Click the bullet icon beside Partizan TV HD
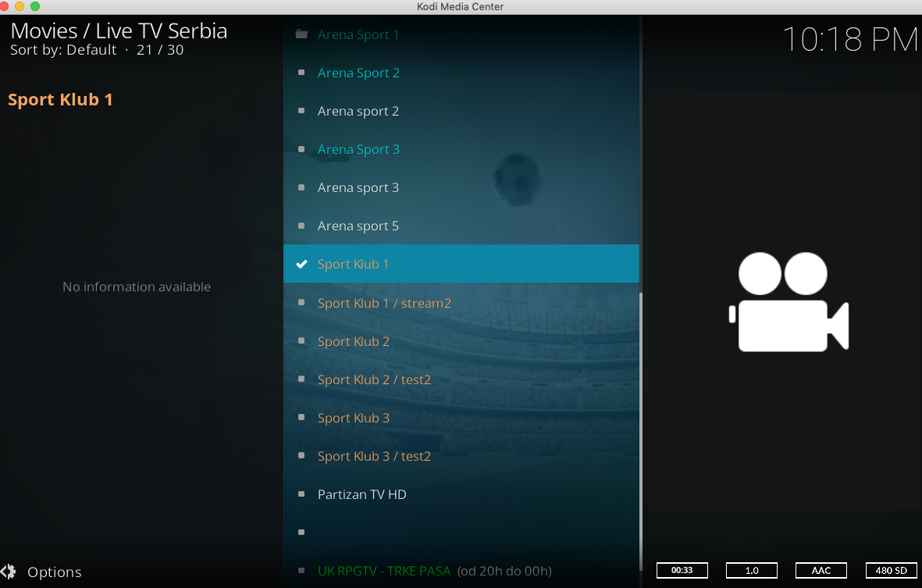922x588 pixels. point(301,494)
